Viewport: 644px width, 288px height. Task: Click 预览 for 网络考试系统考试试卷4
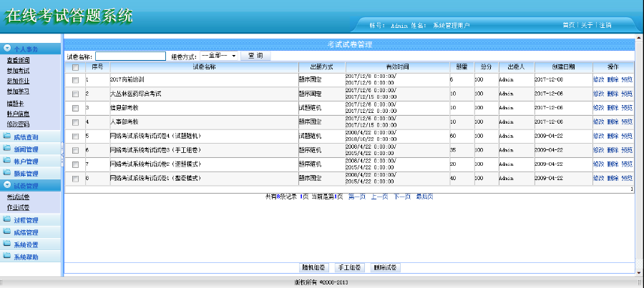pyautogui.click(x=627, y=136)
